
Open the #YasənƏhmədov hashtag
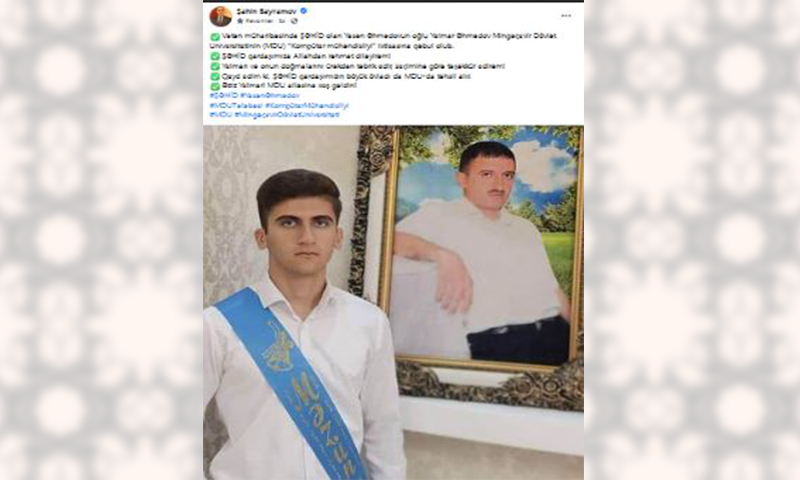click(270, 95)
